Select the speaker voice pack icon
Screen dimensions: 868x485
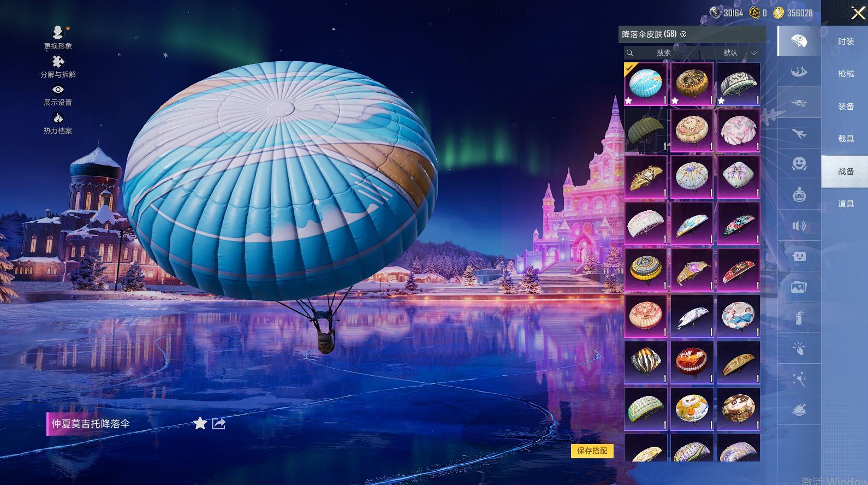pyautogui.click(x=799, y=226)
